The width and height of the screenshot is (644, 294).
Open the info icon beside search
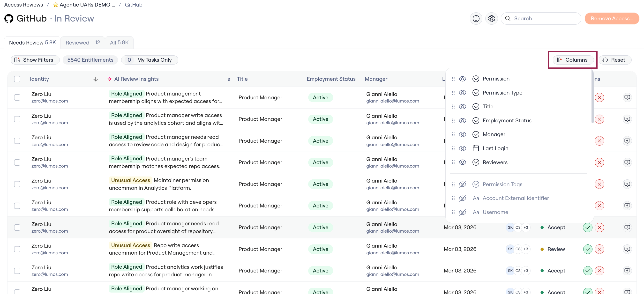[x=476, y=18]
